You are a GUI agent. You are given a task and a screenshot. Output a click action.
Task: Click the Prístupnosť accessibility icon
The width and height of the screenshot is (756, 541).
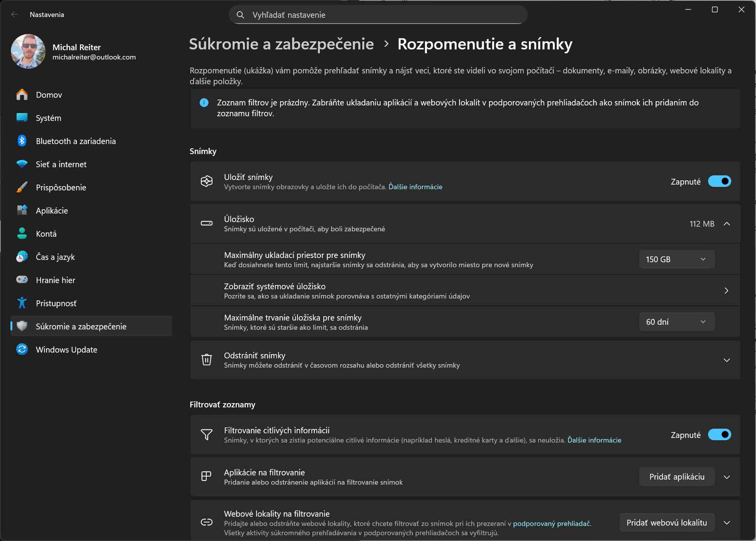(22, 303)
